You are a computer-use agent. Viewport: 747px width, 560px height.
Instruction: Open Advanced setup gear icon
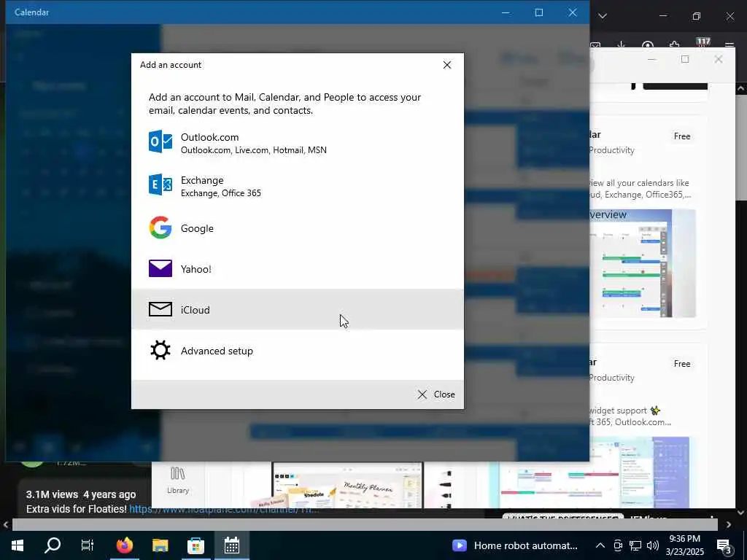tap(160, 351)
